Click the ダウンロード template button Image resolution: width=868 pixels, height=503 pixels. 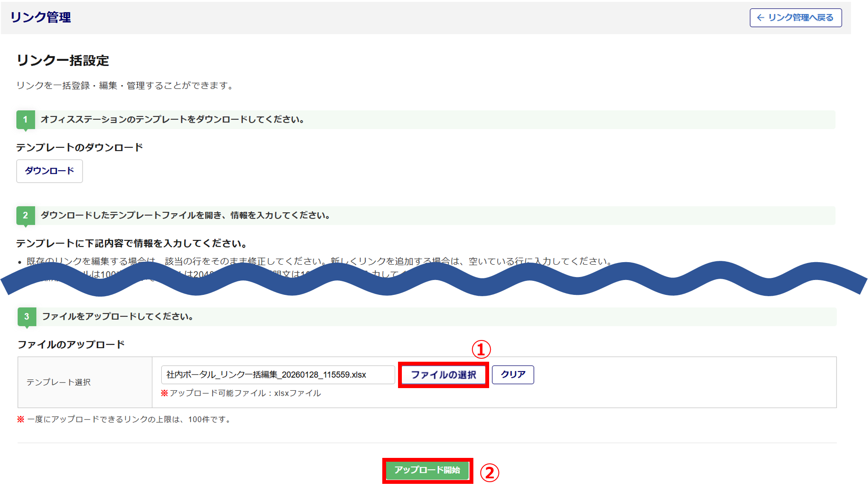(49, 171)
